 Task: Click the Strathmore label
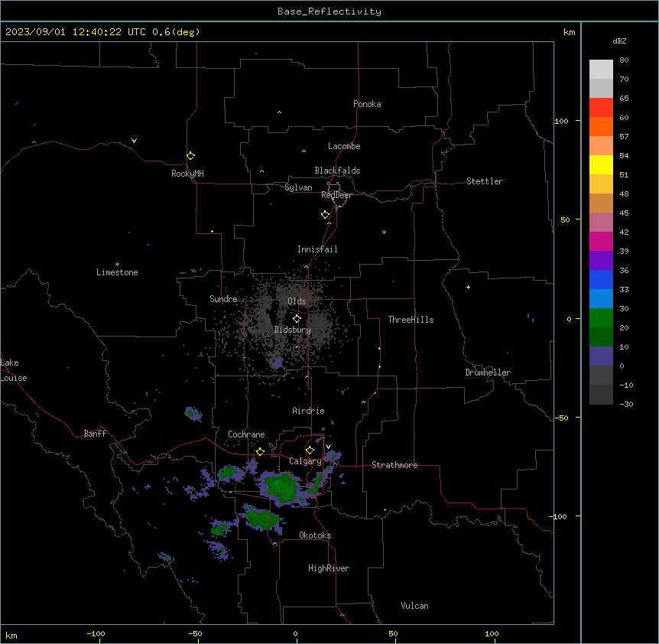coord(394,465)
